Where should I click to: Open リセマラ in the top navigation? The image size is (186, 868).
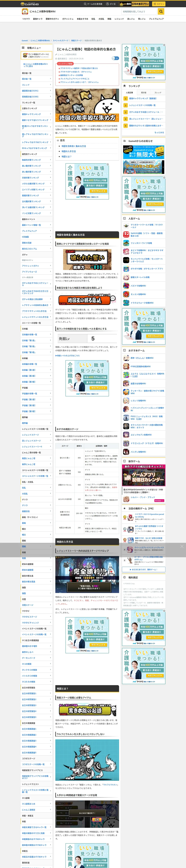coord(26,19)
